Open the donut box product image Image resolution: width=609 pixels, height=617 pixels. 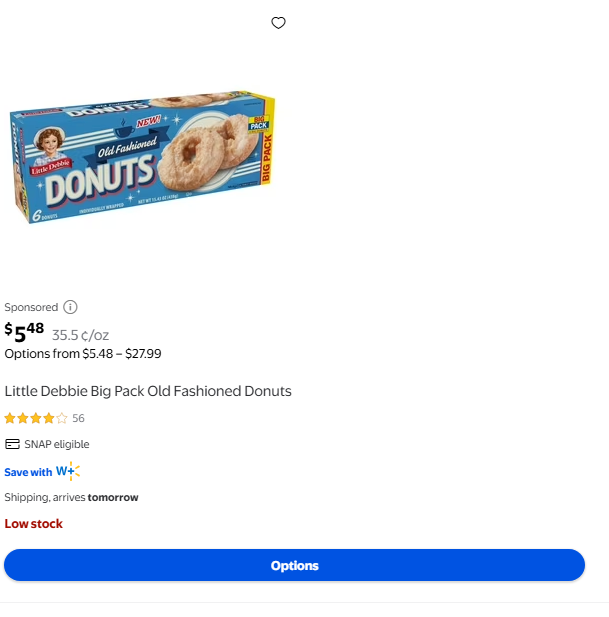(142, 158)
